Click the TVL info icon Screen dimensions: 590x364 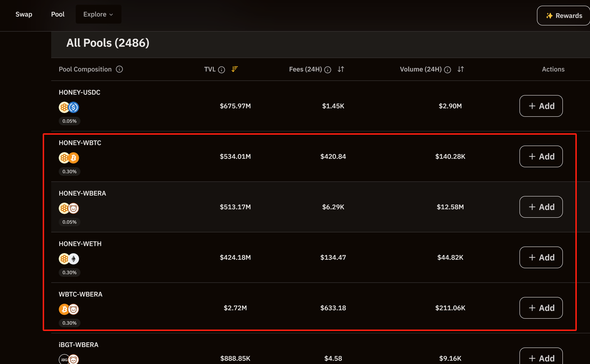click(x=222, y=70)
